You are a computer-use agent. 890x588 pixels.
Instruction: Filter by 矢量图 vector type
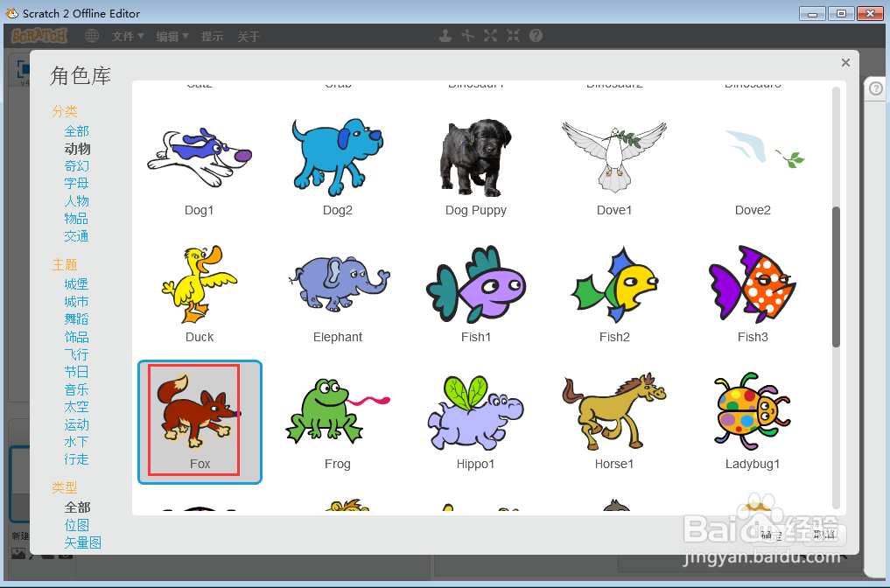pyautogui.click(x=83, y=542)
